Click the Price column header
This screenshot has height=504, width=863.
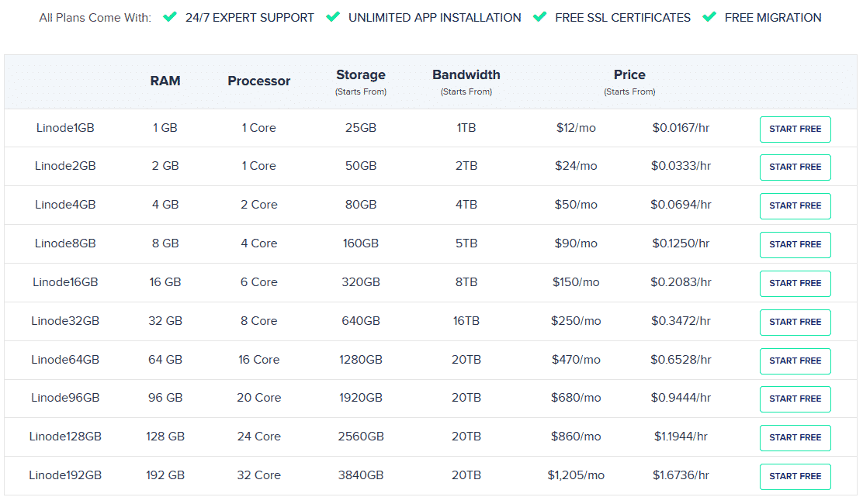629,74
